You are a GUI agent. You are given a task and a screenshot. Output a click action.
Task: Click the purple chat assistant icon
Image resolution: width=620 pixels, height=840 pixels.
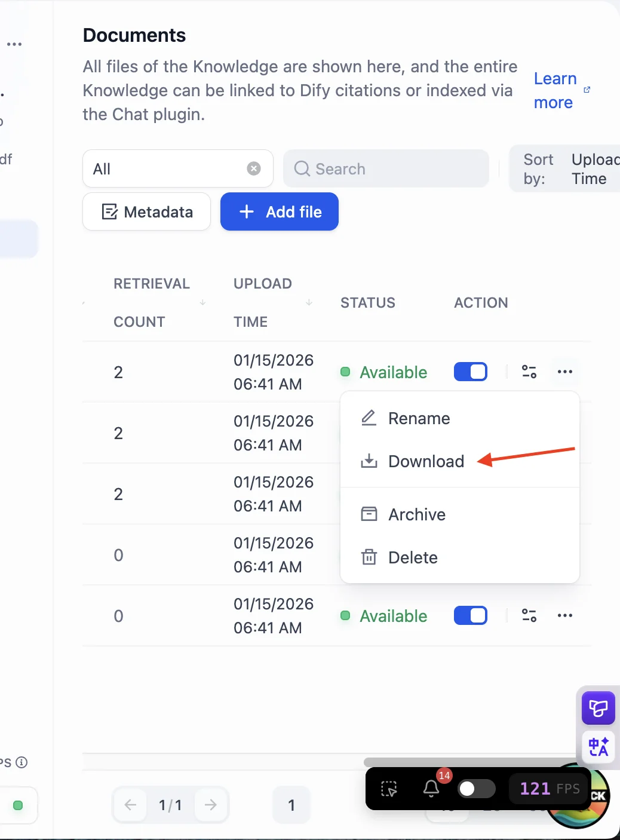coord(598,709)
